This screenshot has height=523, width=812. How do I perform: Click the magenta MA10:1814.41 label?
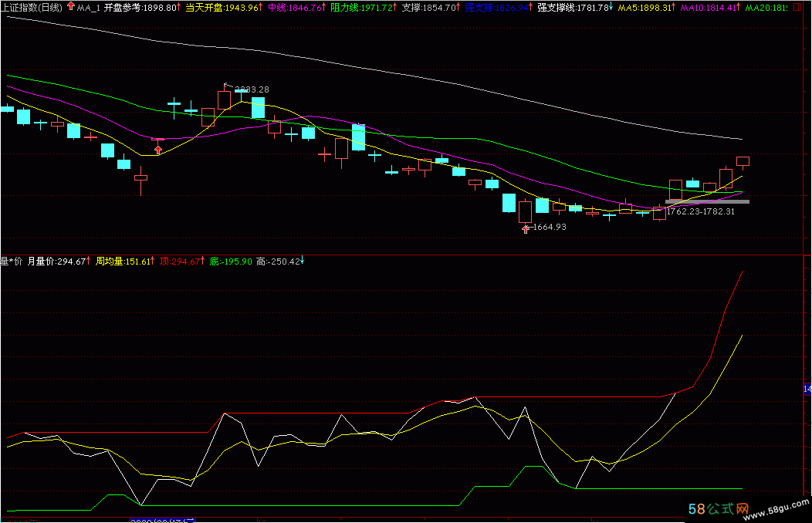click(709, 8)
